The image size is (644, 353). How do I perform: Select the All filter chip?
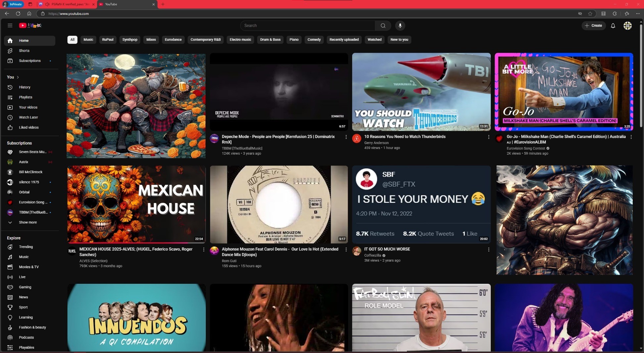(72, 39)
